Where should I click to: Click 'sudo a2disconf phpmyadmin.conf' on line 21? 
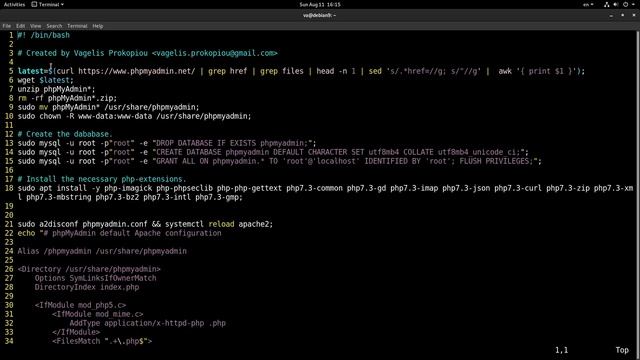(x=82, y=224)
